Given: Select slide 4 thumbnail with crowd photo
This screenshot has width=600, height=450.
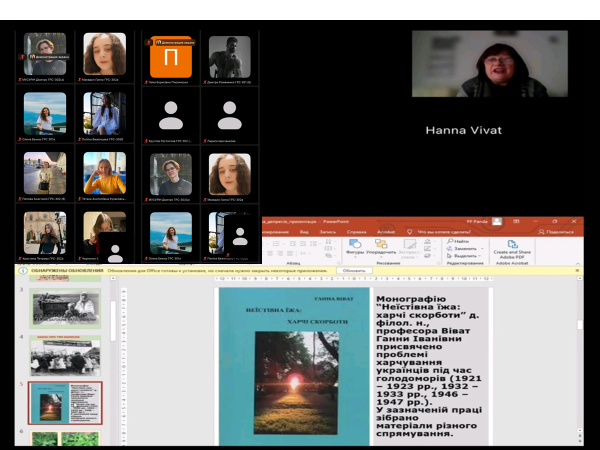Looking at the screenshot, I should [64, 354].
